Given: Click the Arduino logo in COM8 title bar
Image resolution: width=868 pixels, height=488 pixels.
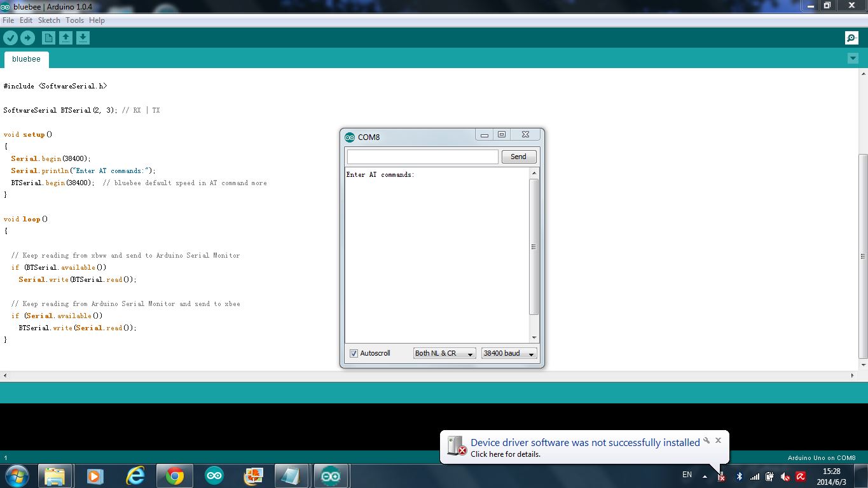Looking at the screenshot, I should pyautogui.click(x=349, y=137).
